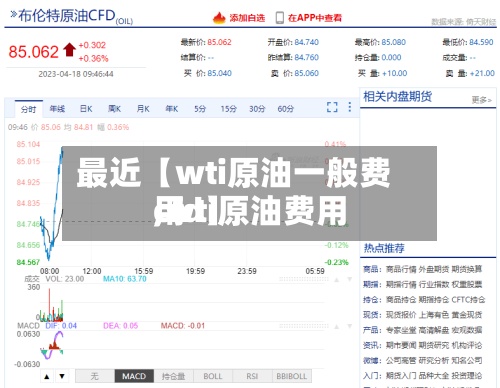Open the 商品行情 link
Image resolution: width=500 pixels, height=388 pixels.
click(x=401, y=269)
